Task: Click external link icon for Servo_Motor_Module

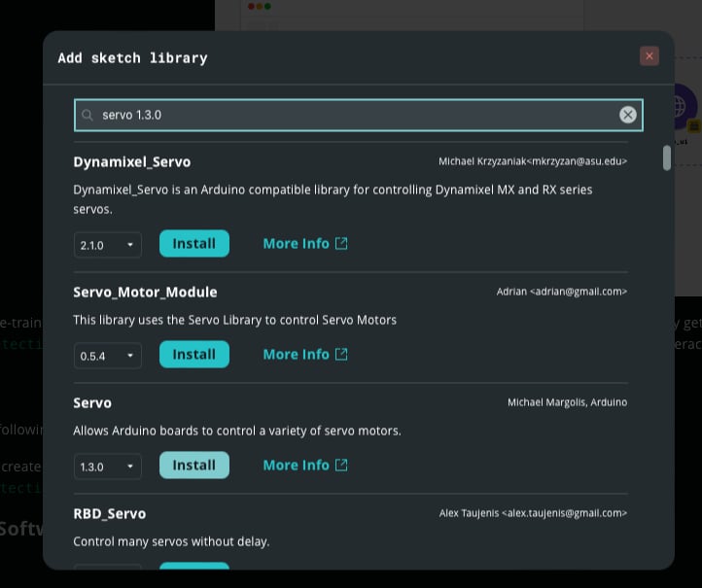Action: point(341,355)
